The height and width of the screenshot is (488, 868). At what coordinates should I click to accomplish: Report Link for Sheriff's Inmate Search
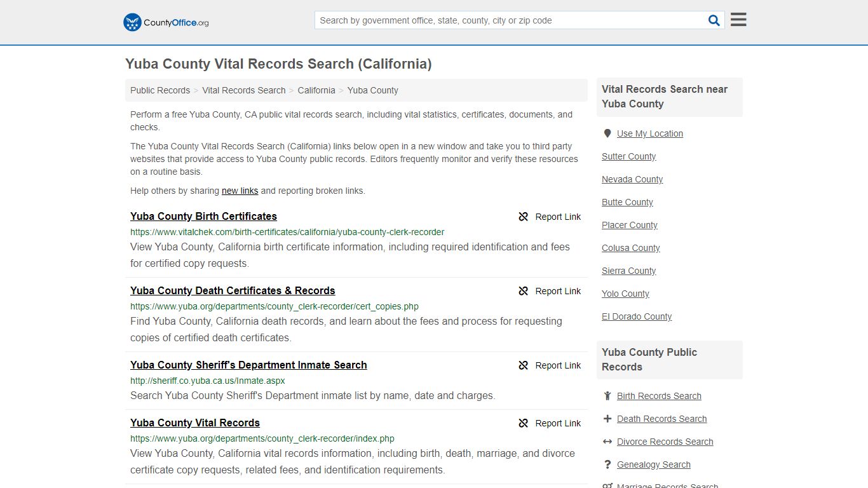pyautogui.click(x=550, y=365)
